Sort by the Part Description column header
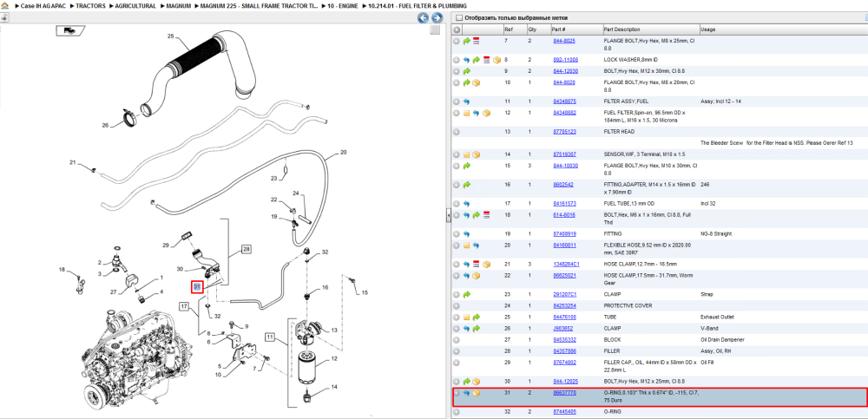Image resolution: width=868 pixels, height=419 pixels. (x=650, y=29)
